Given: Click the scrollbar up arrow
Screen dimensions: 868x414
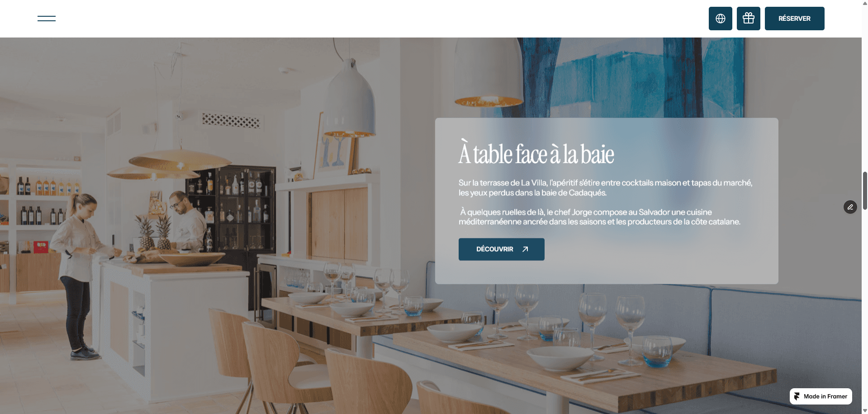Looking at the screenshot, I should [x=865, y=3].
